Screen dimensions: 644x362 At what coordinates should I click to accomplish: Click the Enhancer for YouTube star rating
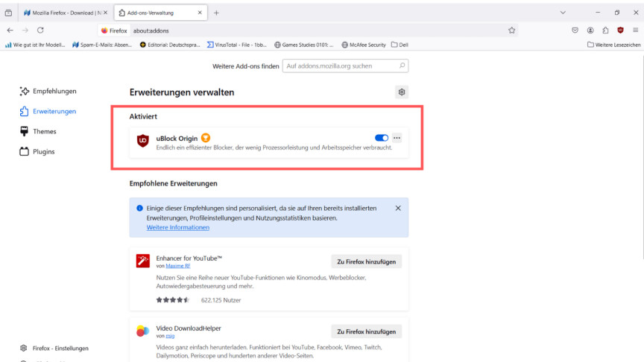coord(172,300)
